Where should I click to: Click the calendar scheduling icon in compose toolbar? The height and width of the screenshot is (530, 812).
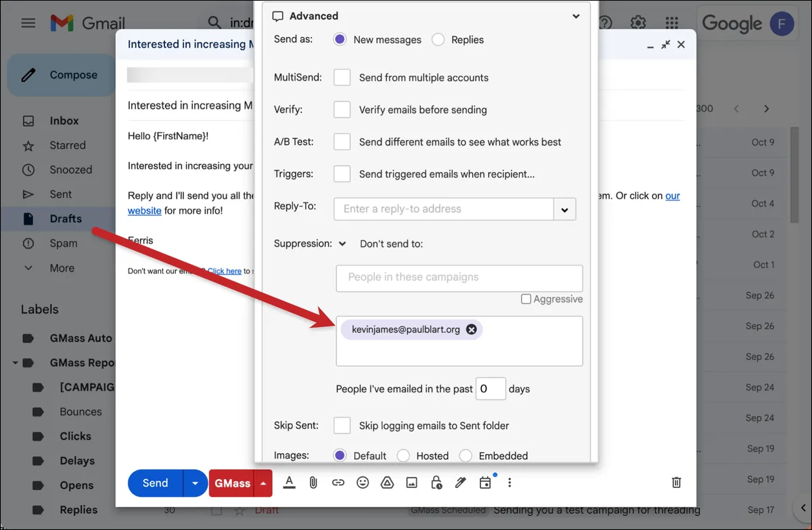(485, 483)
